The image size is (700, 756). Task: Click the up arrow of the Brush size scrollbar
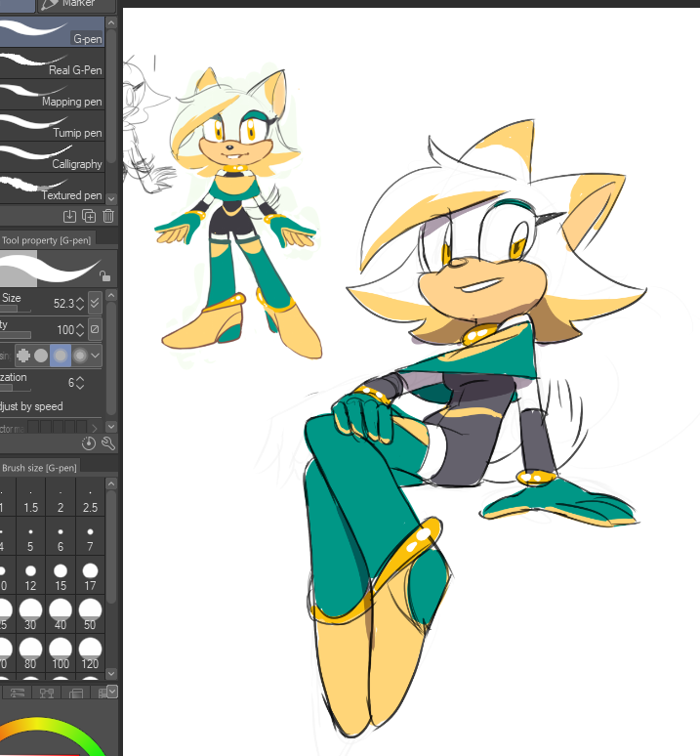tap(111, 483)
